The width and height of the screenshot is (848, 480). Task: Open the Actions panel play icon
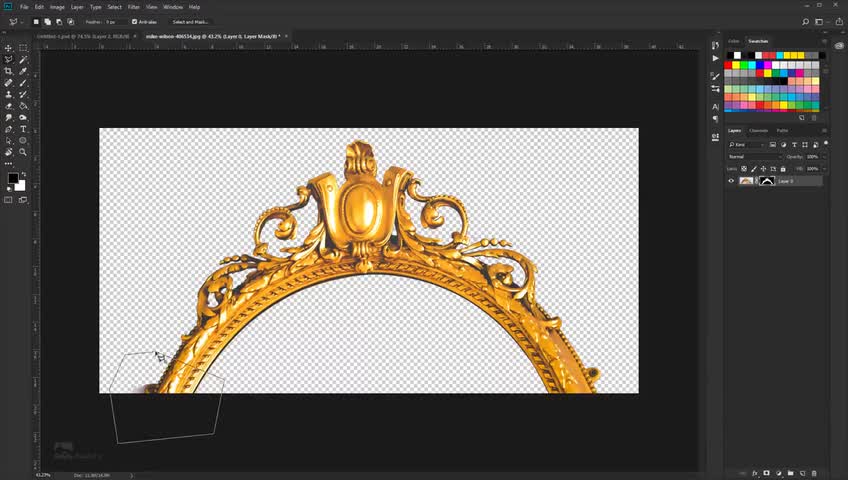(x=716, y=58)
